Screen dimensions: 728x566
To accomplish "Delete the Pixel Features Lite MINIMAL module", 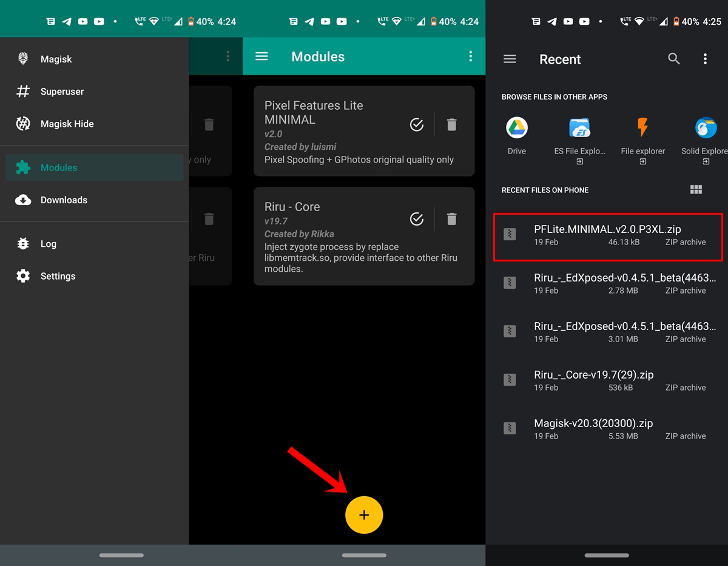I will point(451,125).
